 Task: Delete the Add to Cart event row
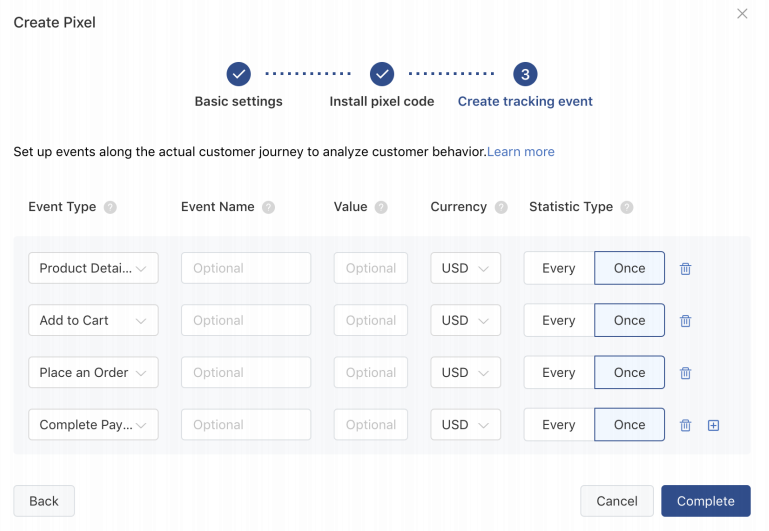[x=685, y=321]
